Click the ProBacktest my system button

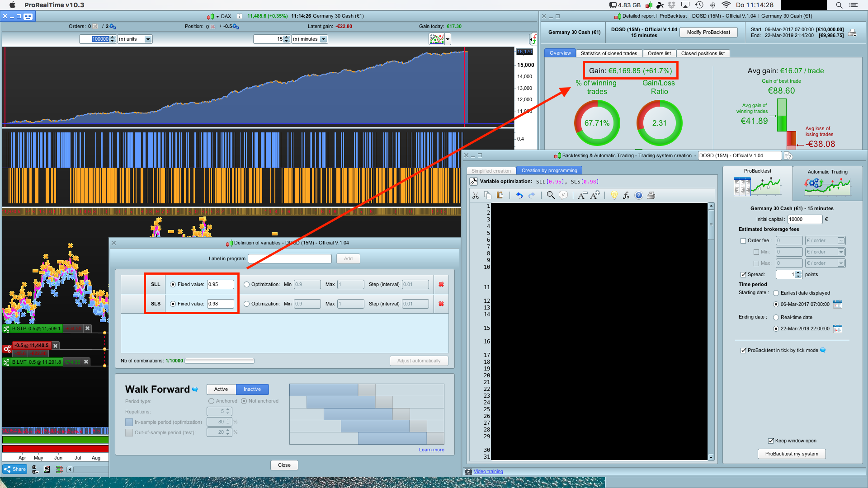click(x=791, y=454)
